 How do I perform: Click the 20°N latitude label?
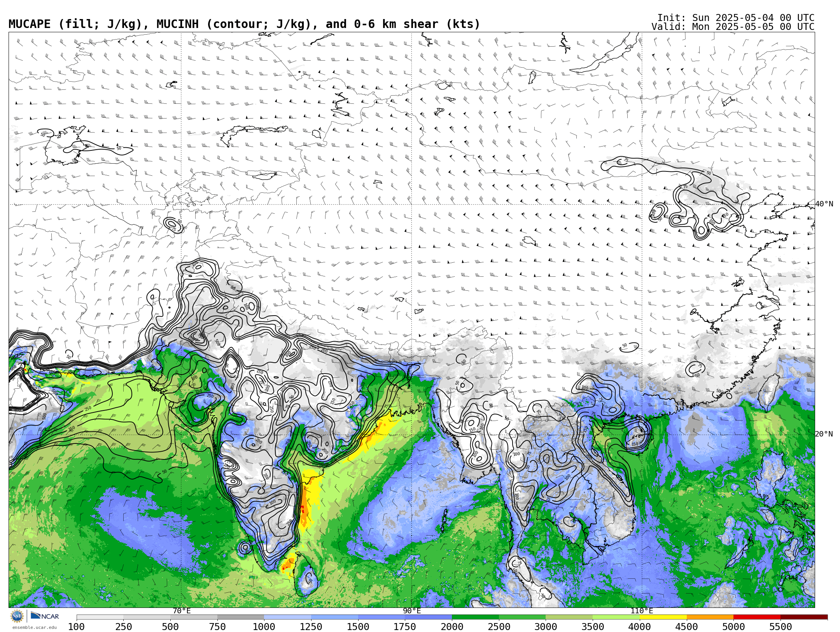pos(824,434)
